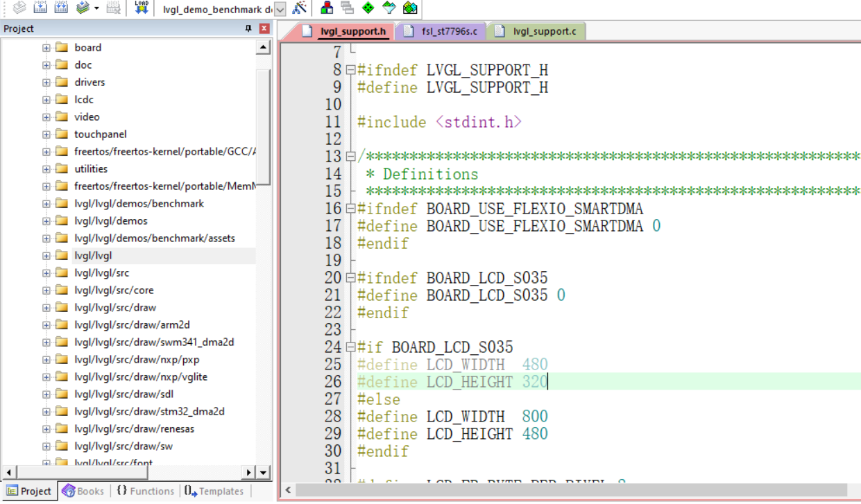Click the Select Software Packs icon
Image resolution: width=861 pixels, height=504 pixels.
389,8
